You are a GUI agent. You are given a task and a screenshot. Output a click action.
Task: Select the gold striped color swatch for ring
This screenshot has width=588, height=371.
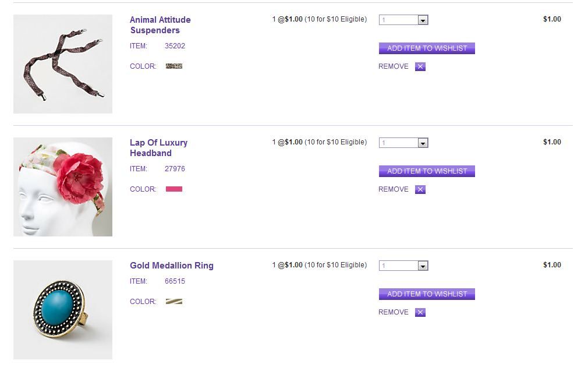click(x=174, y=302)
